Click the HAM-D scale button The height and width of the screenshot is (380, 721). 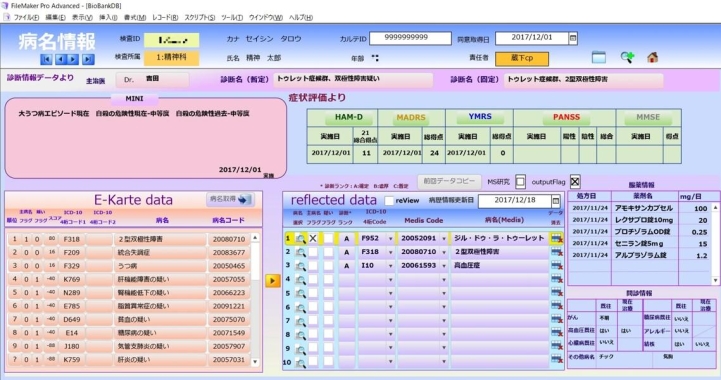point(349,117)
